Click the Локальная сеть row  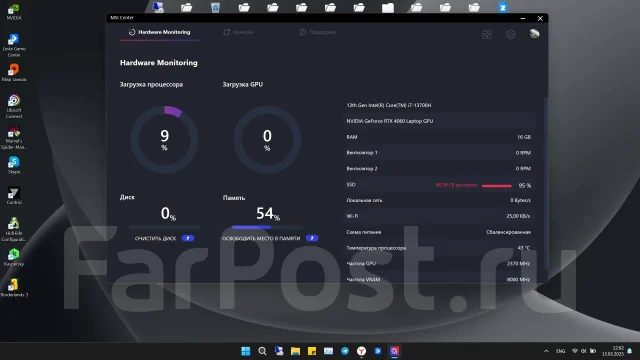pos(439,200)
